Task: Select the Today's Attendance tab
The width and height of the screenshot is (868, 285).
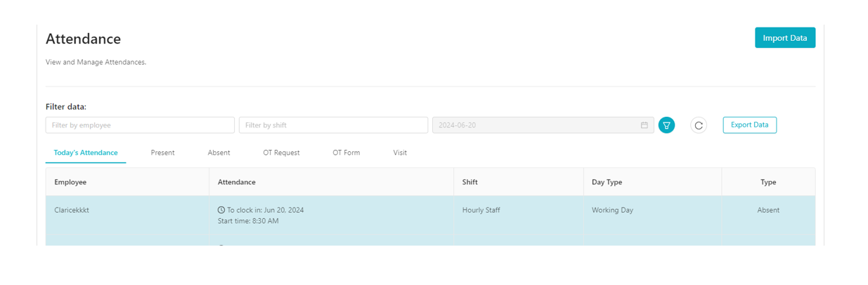Action: coord(86,153)
